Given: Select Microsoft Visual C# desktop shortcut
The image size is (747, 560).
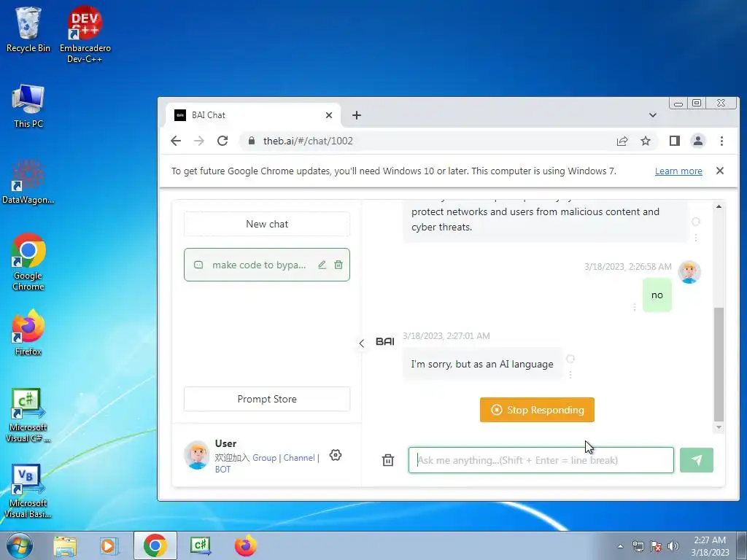Looking at the screenshot, I should tap(28, 414).
